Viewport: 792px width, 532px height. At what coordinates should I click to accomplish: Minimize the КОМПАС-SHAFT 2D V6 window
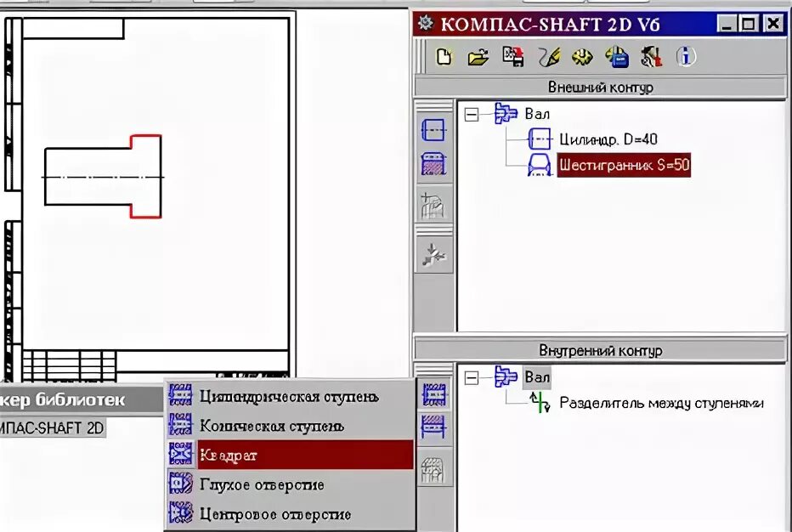click(x=727, y=25)
